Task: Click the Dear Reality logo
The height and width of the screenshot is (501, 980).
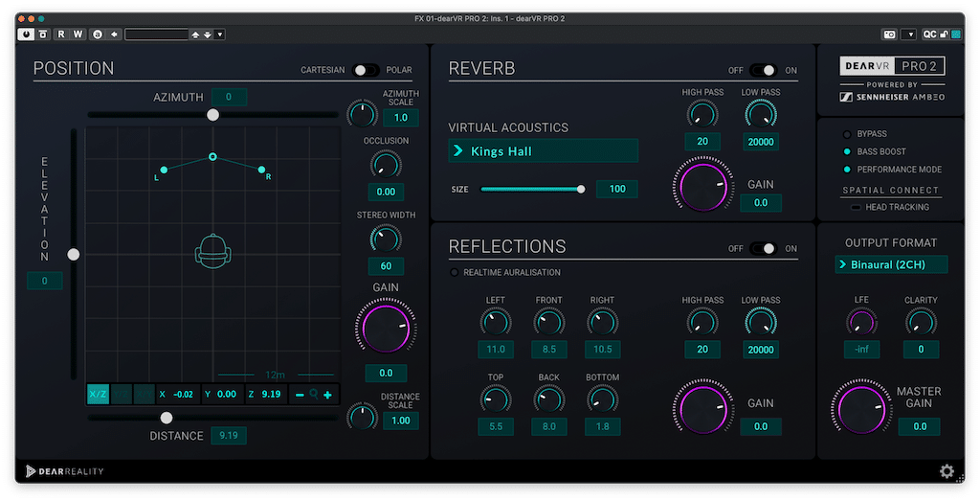Action: pos(64,471)
